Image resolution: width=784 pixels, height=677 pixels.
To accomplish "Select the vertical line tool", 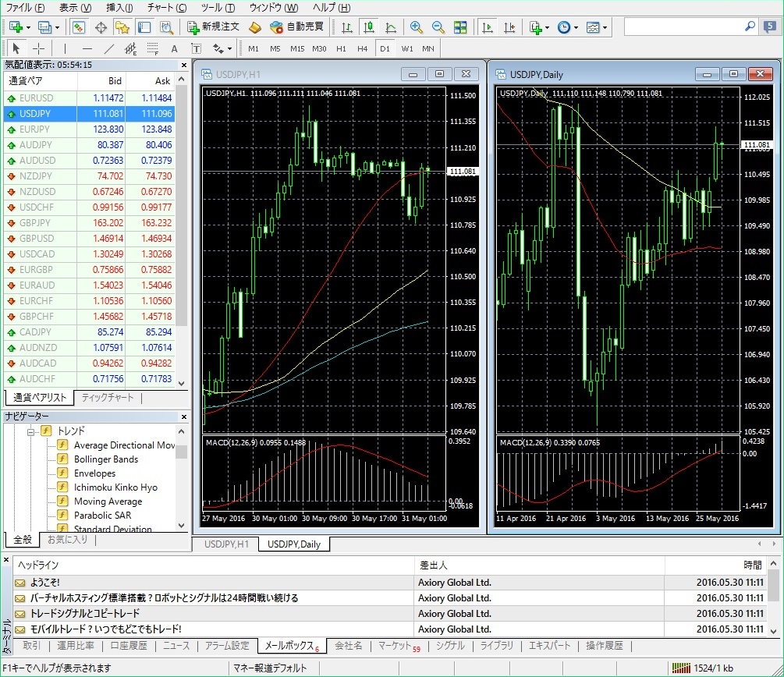I will [65, 48].
